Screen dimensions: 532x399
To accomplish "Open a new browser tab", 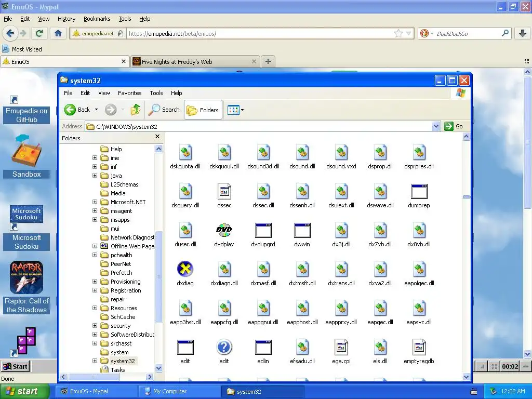I will click(x=268, y=61).
